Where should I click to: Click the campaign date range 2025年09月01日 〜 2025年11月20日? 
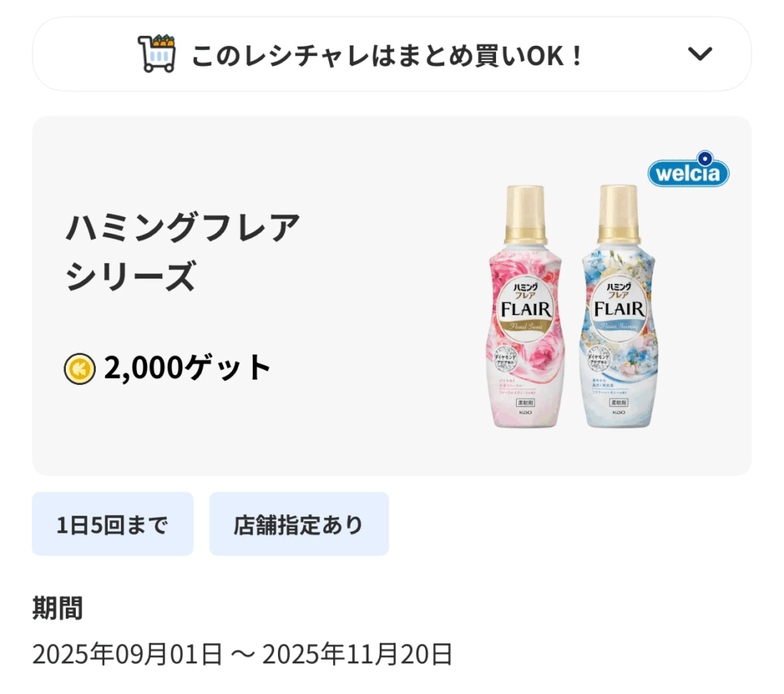coord(242,654)
